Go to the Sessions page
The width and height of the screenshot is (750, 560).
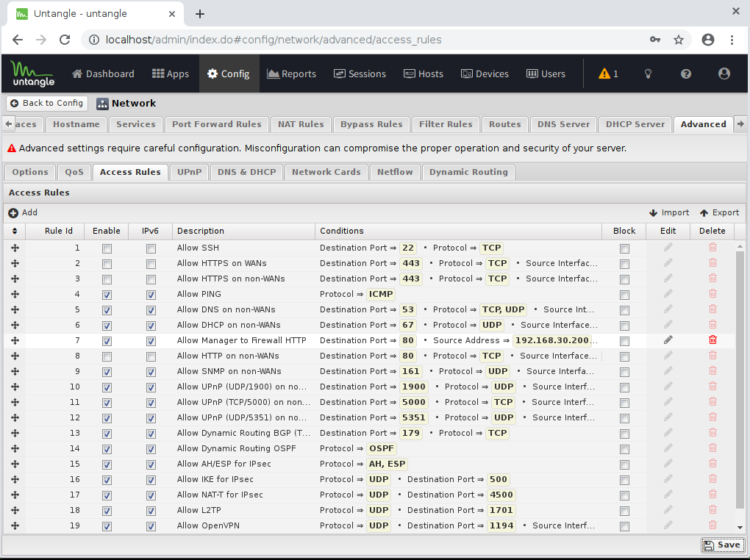(x=360, y=73)
